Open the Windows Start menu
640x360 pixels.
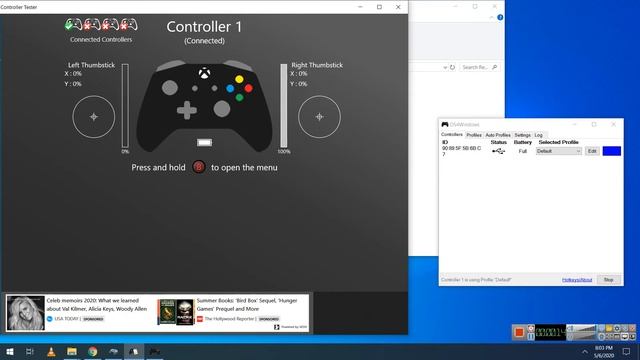pyautogui.click(x=10, y=351)
